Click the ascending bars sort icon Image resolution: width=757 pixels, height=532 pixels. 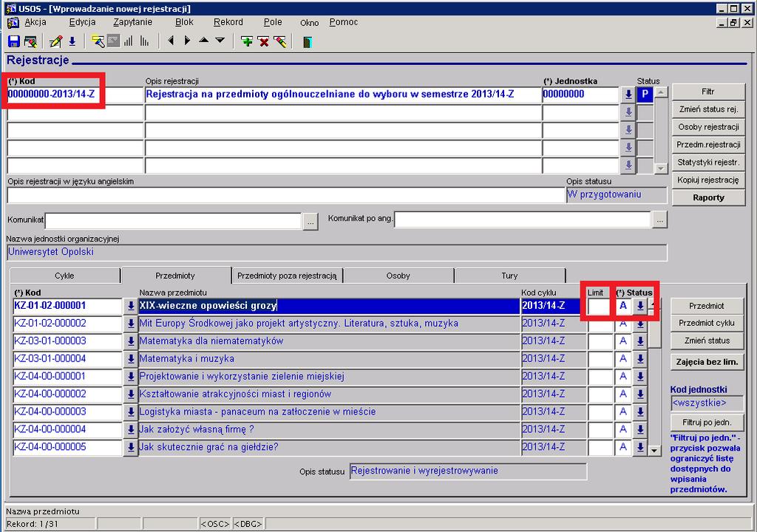pos(129,41)
